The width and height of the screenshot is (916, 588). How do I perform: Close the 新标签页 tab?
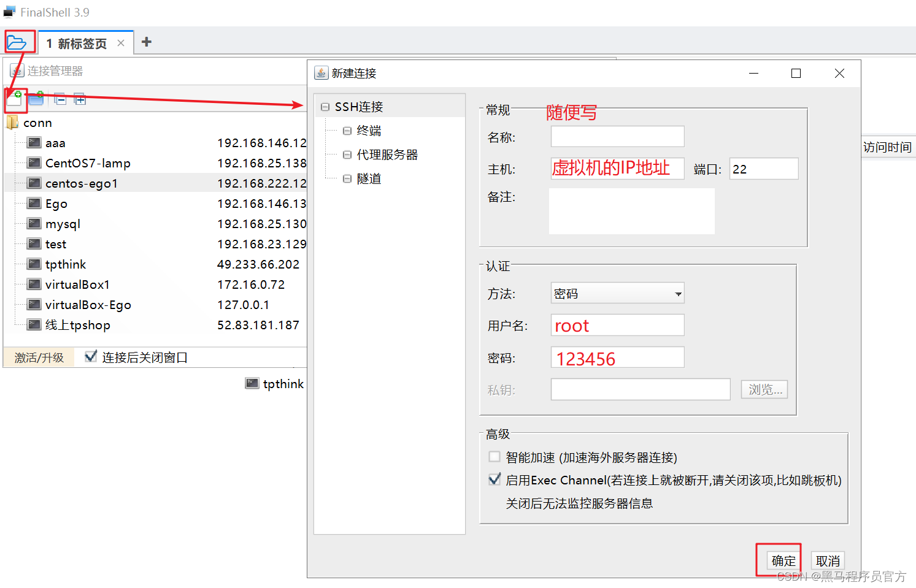121,43
